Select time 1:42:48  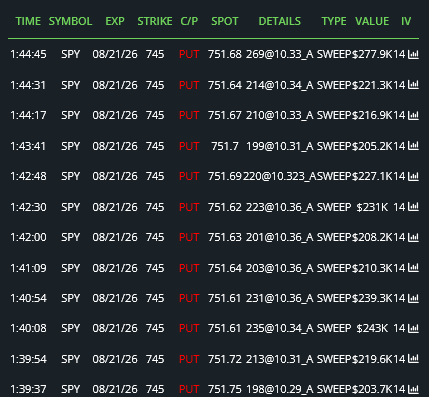[x=28, y=176]
